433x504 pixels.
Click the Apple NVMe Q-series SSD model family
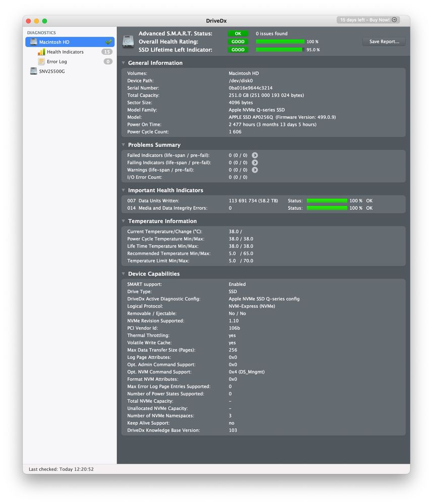[x=256, y=110]
